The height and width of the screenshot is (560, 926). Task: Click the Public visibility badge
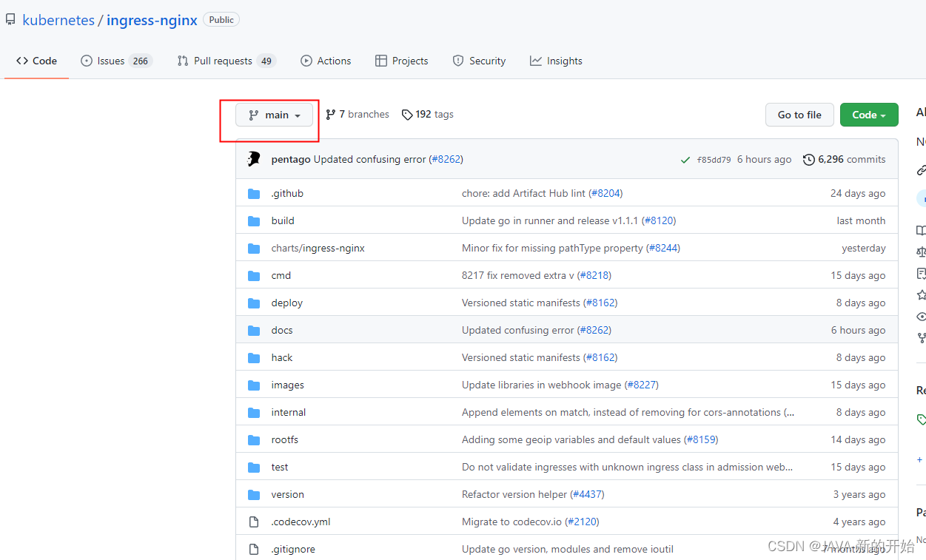(221, 20)
